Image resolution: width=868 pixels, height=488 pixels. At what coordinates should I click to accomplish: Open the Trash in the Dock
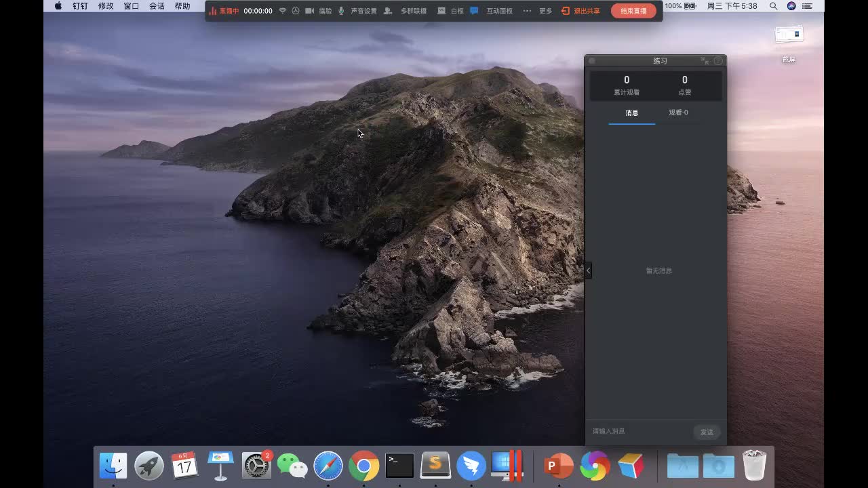click(x=754, y=466)
